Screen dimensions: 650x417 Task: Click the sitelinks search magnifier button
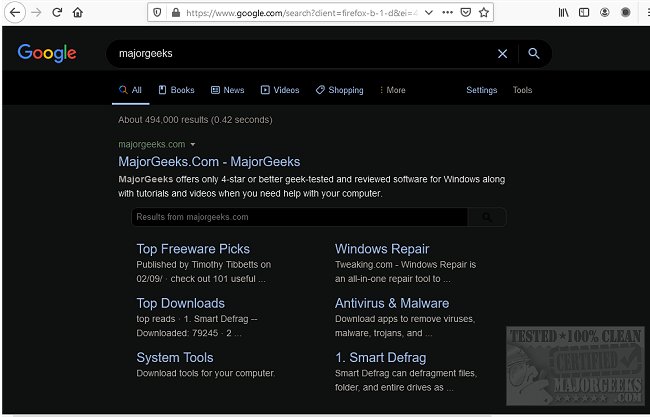[x=487, y=217]
